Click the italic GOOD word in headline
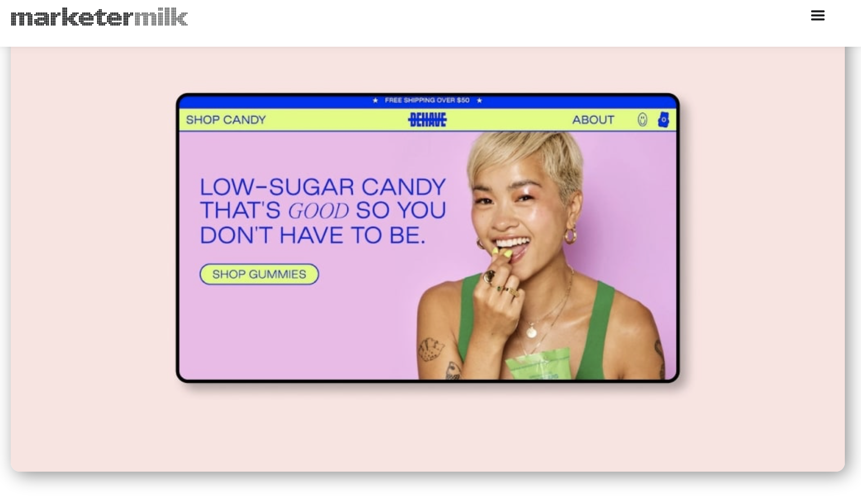The image size is (861, 504). pyautogui.click(x=318, y=211)
